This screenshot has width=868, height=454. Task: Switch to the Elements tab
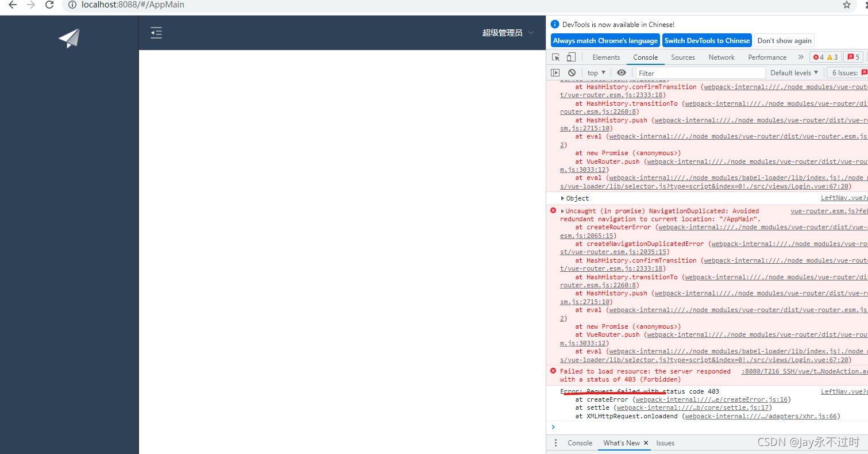coord(606,57)
